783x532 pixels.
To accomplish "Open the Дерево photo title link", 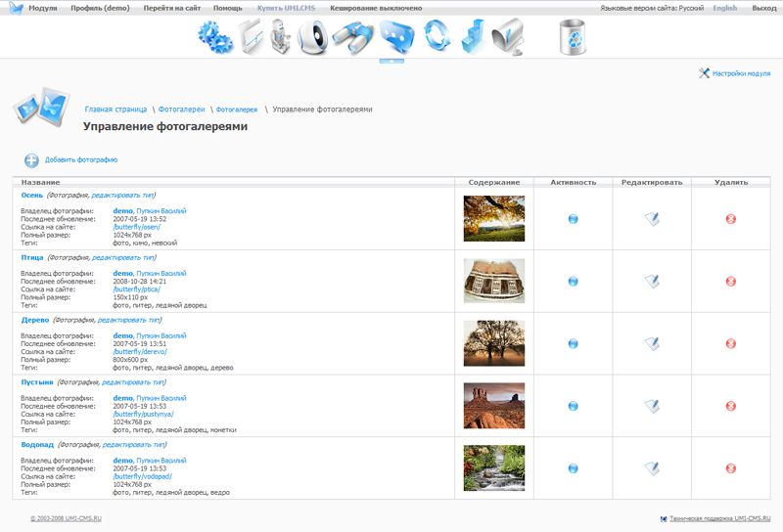I will click(x=35, y=320).
